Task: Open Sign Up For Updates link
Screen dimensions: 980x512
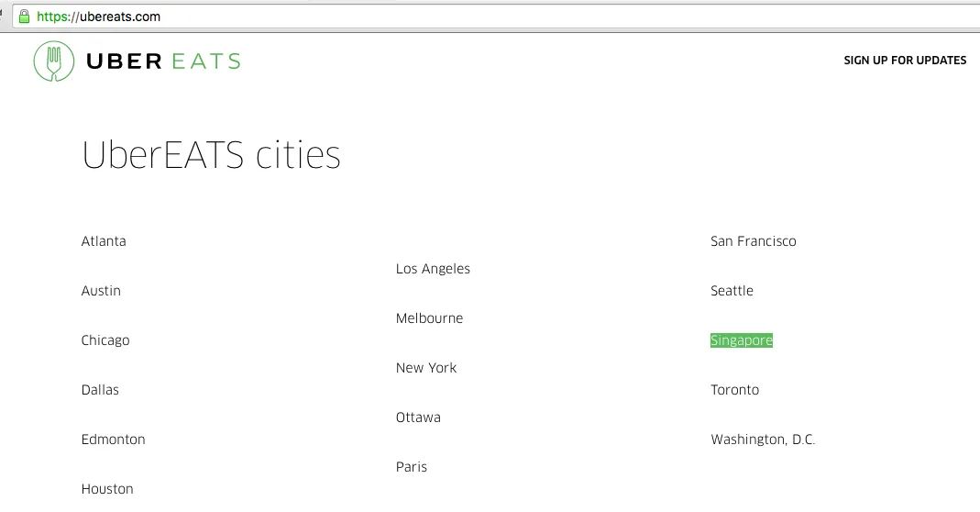Action: pyautogui.click(x=904, y=61)
